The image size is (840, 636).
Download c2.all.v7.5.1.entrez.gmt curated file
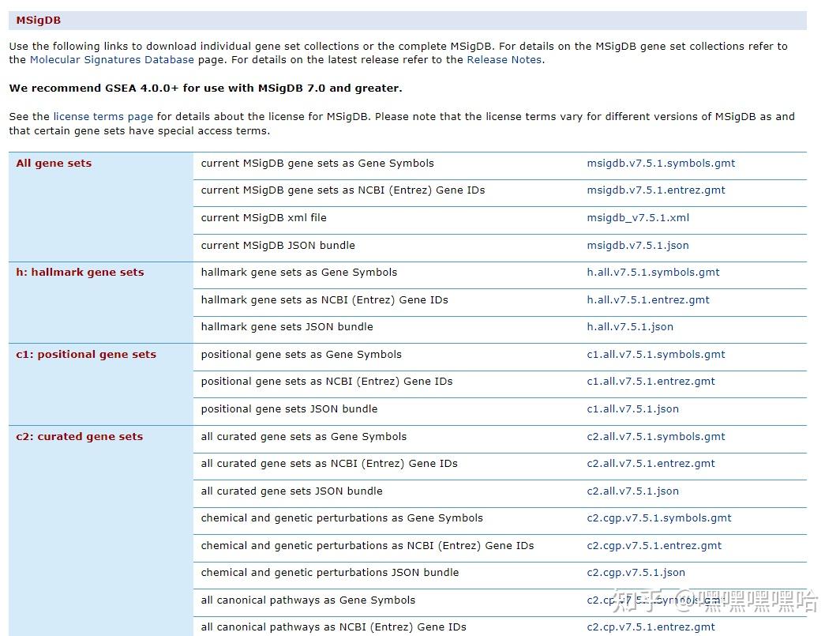point(651,463)
